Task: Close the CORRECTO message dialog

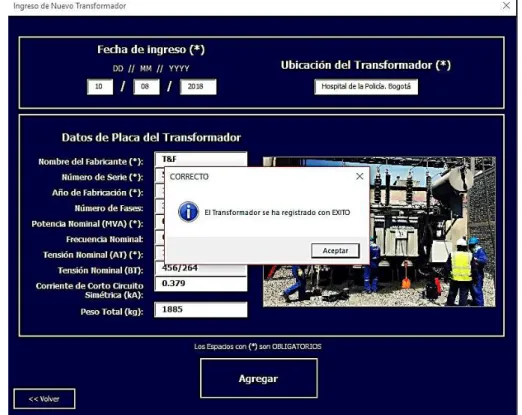Action: click(359, 176)
